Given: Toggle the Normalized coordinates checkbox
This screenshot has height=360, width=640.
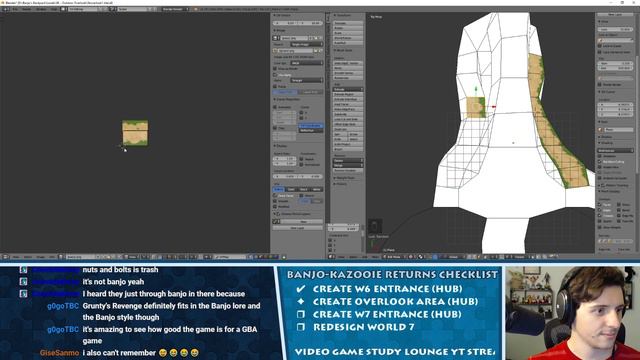Looking at the screenshot, I should tap(302, 164).
